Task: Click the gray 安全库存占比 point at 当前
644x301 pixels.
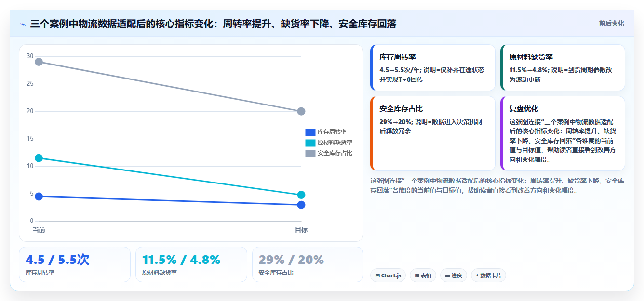Action: pyautogui.click(x=39, y=62)
